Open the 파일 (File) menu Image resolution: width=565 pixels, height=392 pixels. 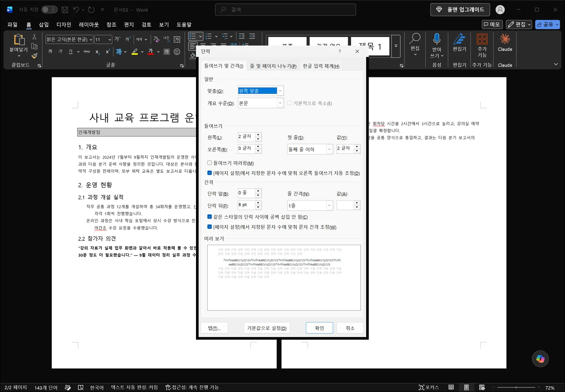point(12,24)
